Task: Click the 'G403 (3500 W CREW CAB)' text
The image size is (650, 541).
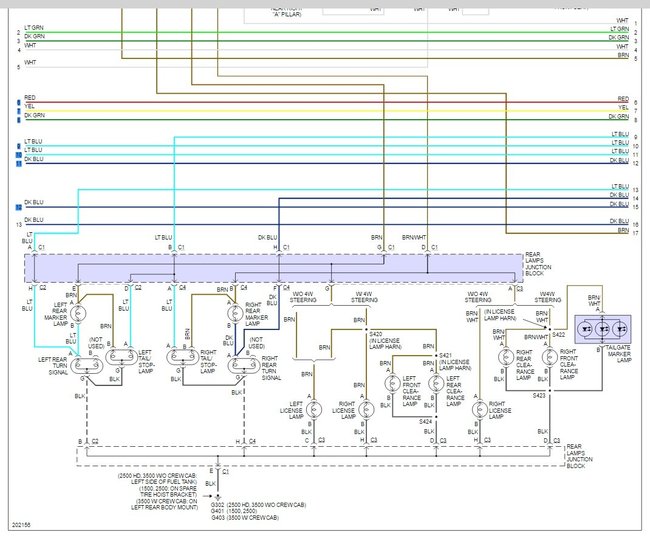Action: click(x=245, y=518)
